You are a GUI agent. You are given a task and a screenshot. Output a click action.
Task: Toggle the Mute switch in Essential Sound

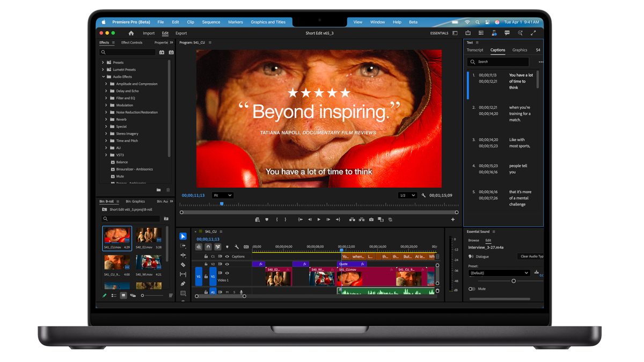[472, 289]
